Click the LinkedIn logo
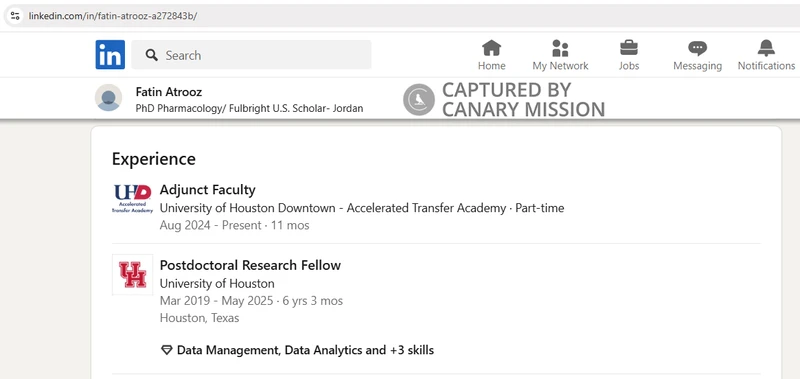 tap(110, 55)
